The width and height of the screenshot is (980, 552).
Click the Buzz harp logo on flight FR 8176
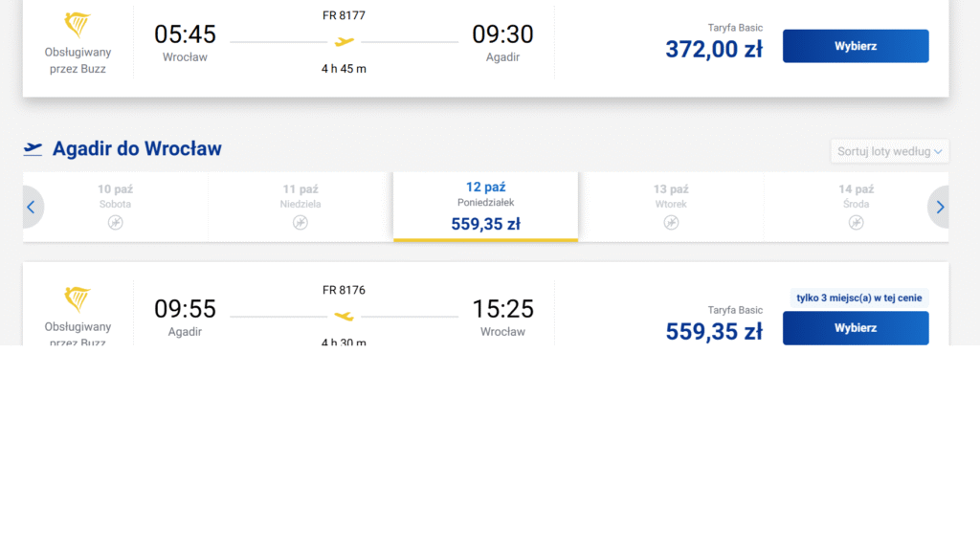click(x=78, y=299)
